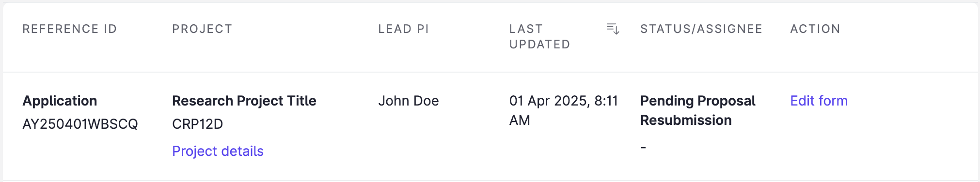Image resolution: width=980 pixels, height=182 pixels.
Task: Click the Action column header
Action: click(815, 29)
